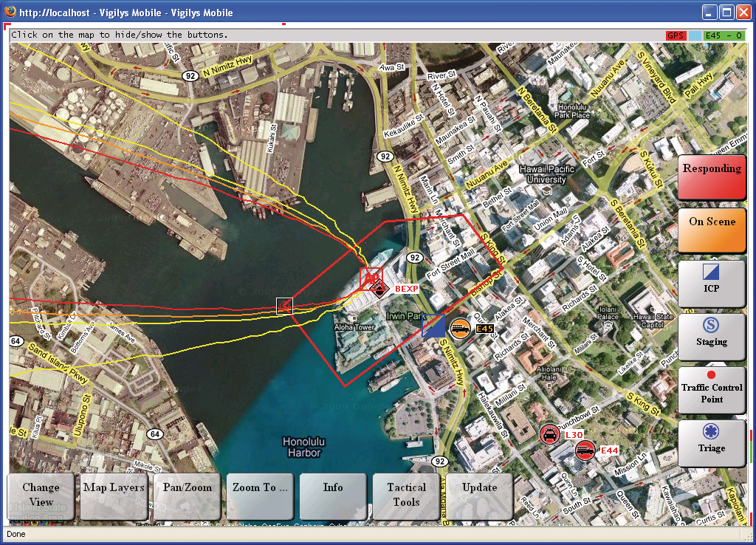Place a Triage marker using Triage button
This screenshot has width=756, height=545.
712,443
